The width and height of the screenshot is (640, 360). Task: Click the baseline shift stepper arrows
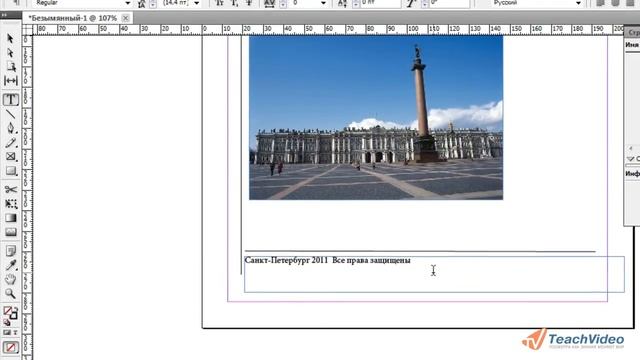356,4
